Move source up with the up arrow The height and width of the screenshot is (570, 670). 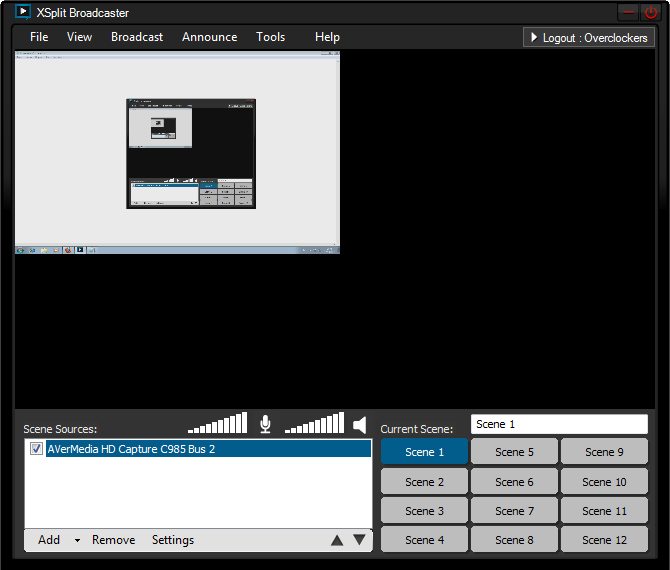click(337, 541)
